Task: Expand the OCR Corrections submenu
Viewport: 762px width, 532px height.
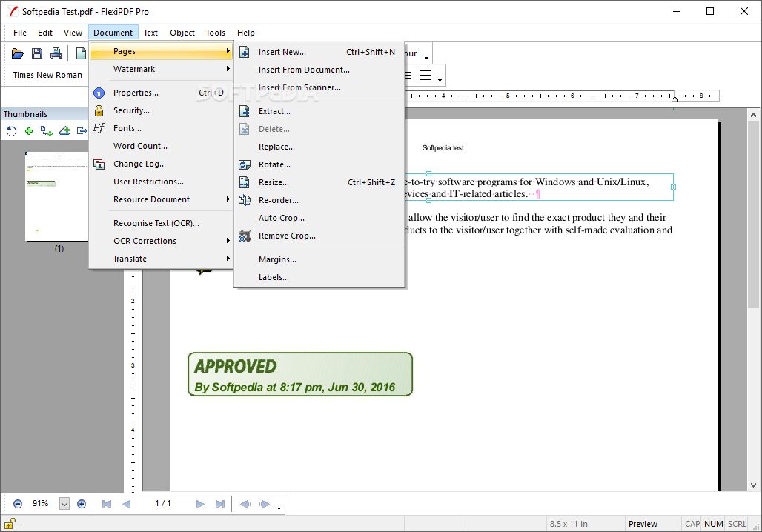Action: coord(162,241)
